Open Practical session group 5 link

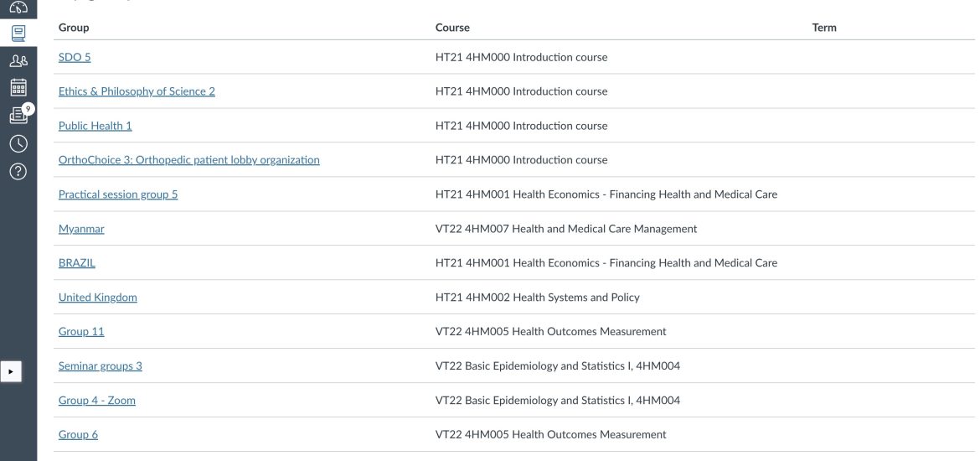[118, 194]
